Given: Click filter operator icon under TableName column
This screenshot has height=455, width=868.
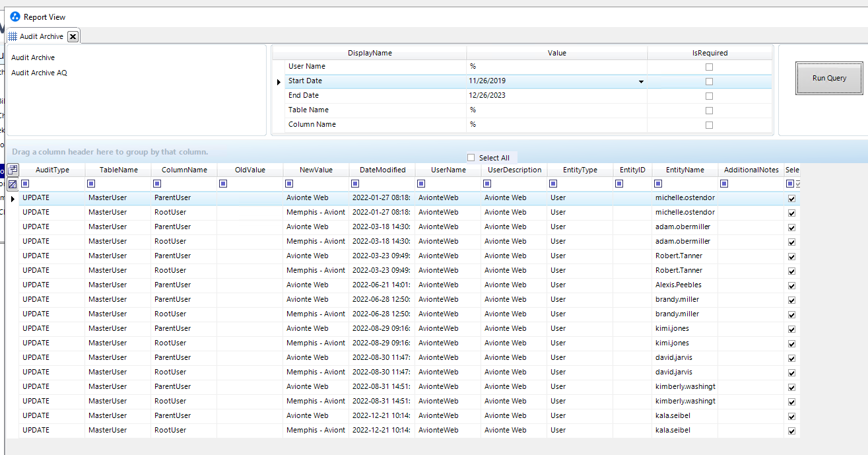Looking at the screenshot, I should [91, 184].
